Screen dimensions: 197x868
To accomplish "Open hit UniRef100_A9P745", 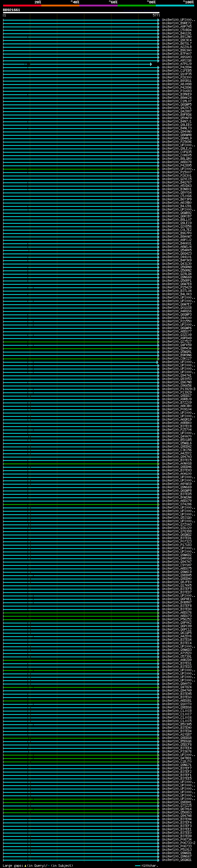I will pos(176,26).
